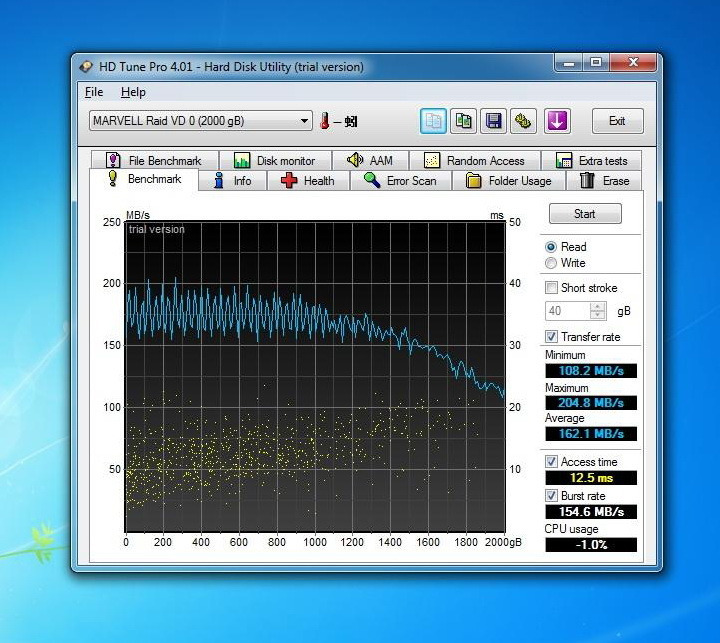Click the save screenshot floppy disk icon
The height and width of the screenshot is (643, 720).
pyautogui.click(x=493, y=121)
